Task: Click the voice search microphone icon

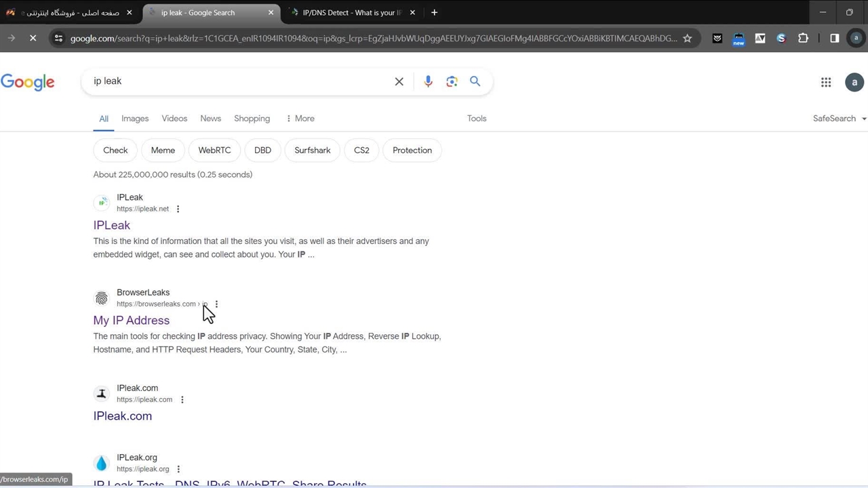Action: click(428, 81)
